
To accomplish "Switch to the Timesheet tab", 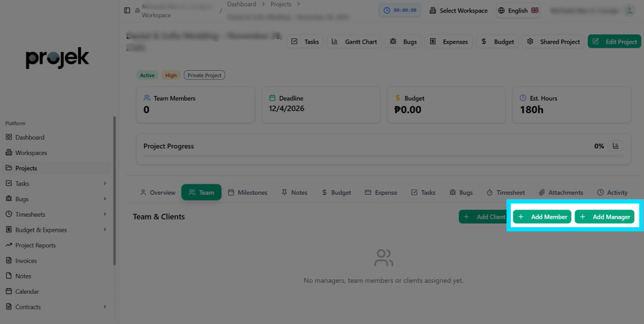I will [506, 192].
